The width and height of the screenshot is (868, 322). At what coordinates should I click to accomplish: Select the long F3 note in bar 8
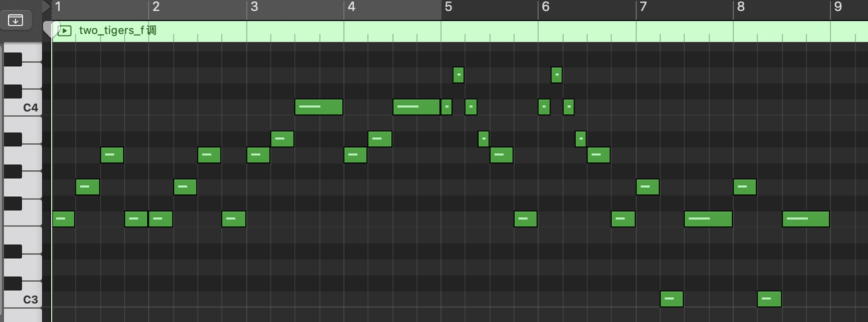tap(806, 219)
